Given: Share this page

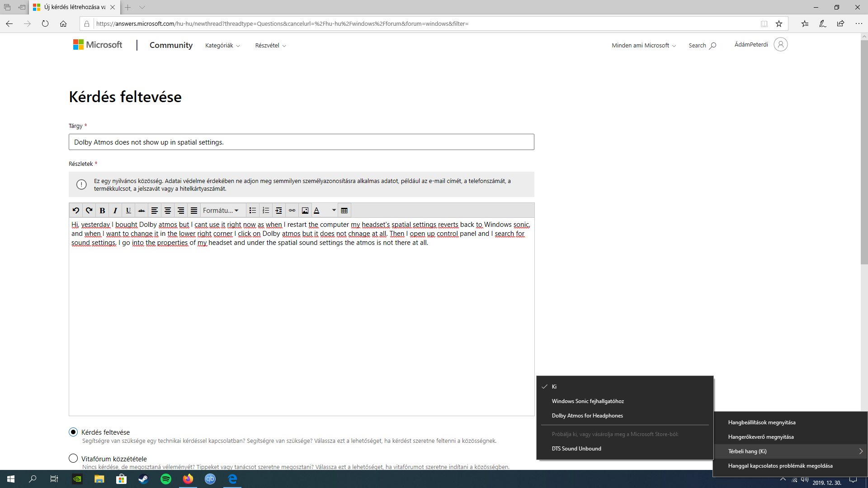Looking at the screenshot, I should (840, 23).
